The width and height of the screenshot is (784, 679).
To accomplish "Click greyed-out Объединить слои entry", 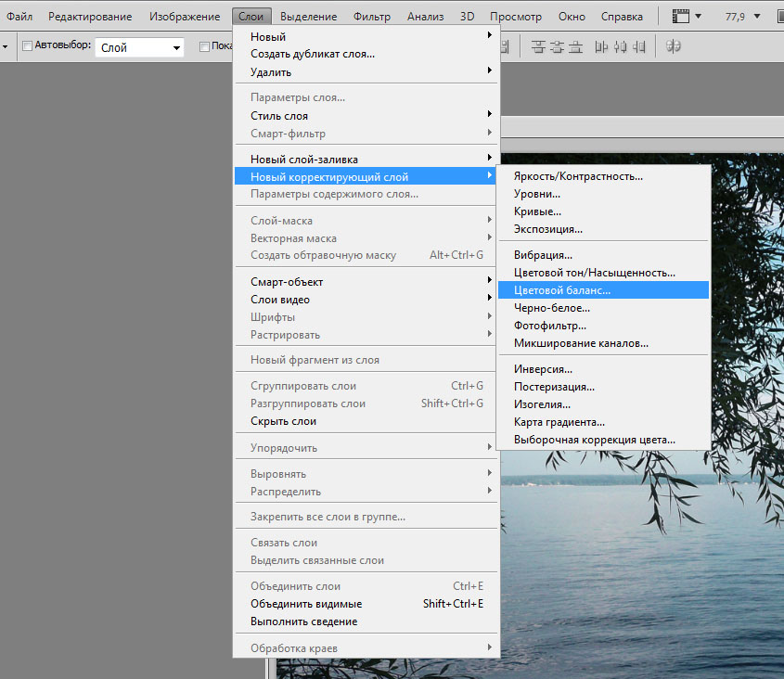I will pyautogui.click(x=365, y=586).
